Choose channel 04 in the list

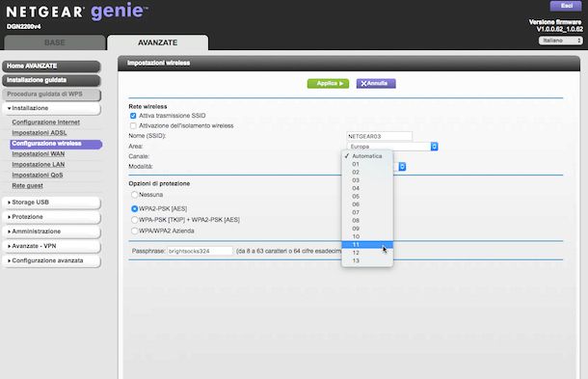click(x=367, y=188)
